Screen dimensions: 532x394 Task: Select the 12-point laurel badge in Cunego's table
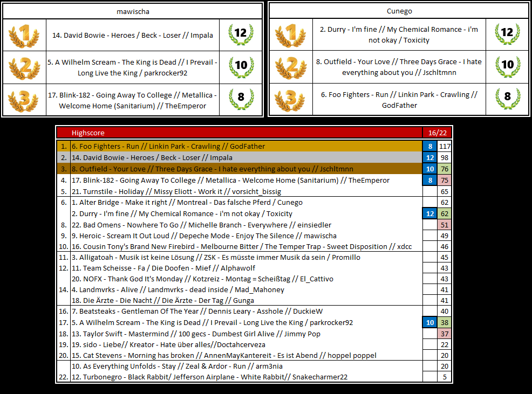tap(507, 34)
